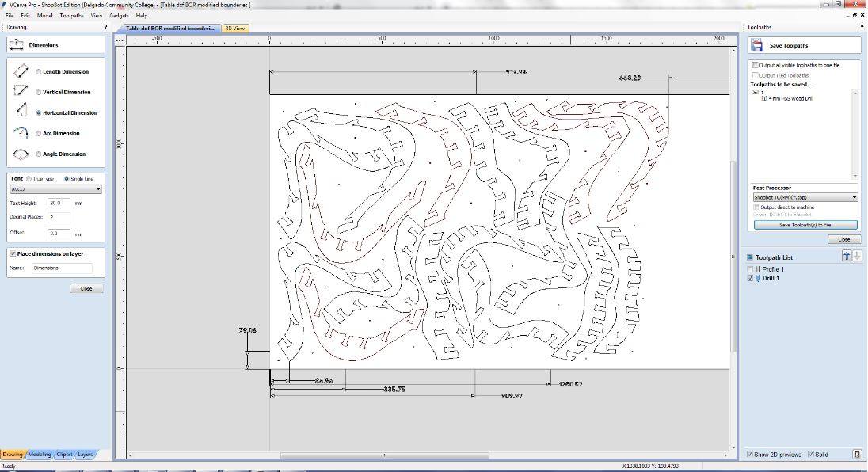Open the Help menu
The width and height of the screenshot is (868, 472).
coord(142,16)
